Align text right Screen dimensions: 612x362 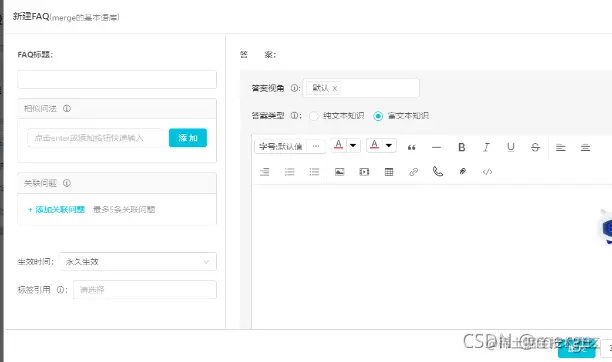tap(265, 172)
